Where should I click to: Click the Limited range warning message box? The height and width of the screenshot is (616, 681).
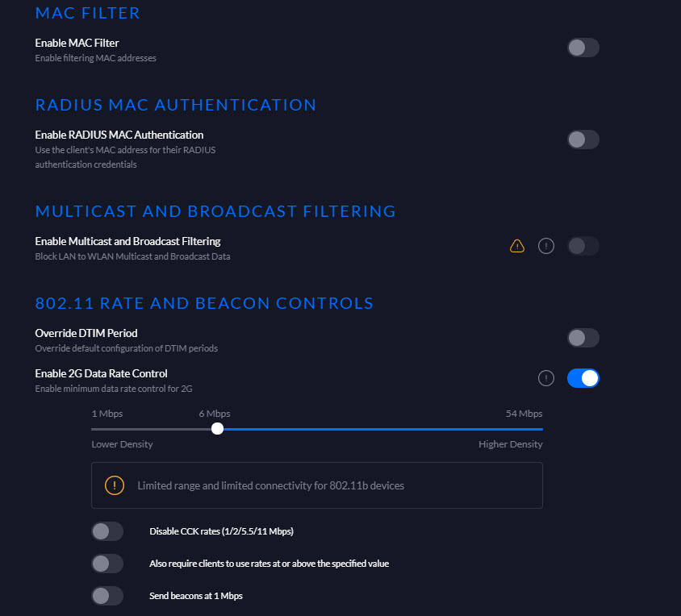pyautogui.click(x=317, y=485)
